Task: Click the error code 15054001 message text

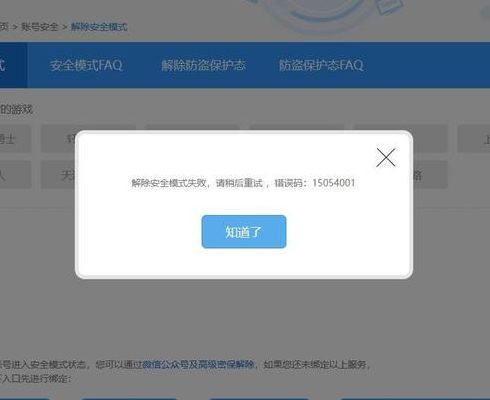Action: (243, 183)
